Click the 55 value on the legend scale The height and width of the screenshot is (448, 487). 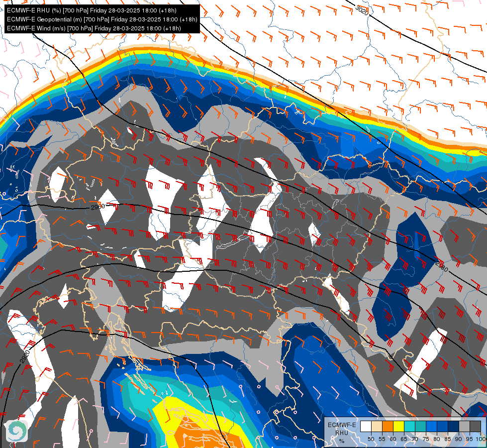tap(382, 439)
